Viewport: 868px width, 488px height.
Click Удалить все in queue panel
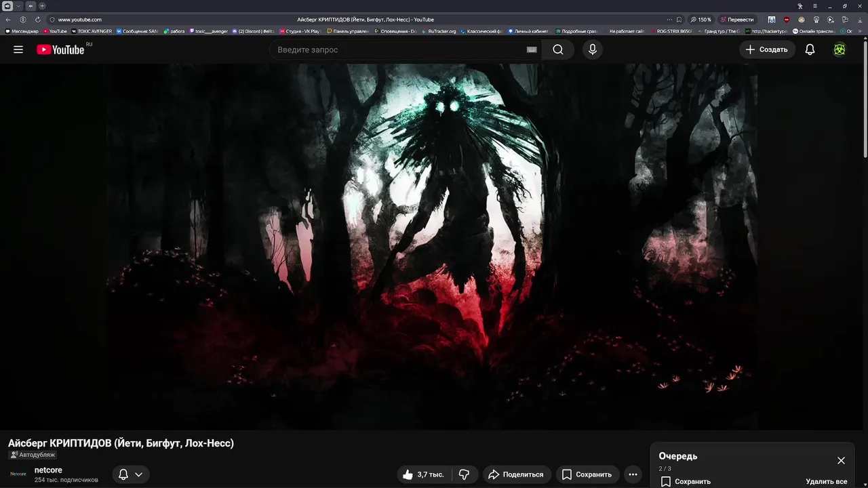click(827, 481)
